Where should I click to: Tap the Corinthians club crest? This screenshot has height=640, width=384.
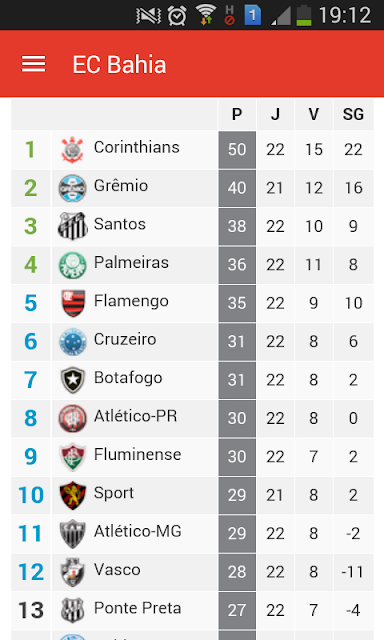72,150
